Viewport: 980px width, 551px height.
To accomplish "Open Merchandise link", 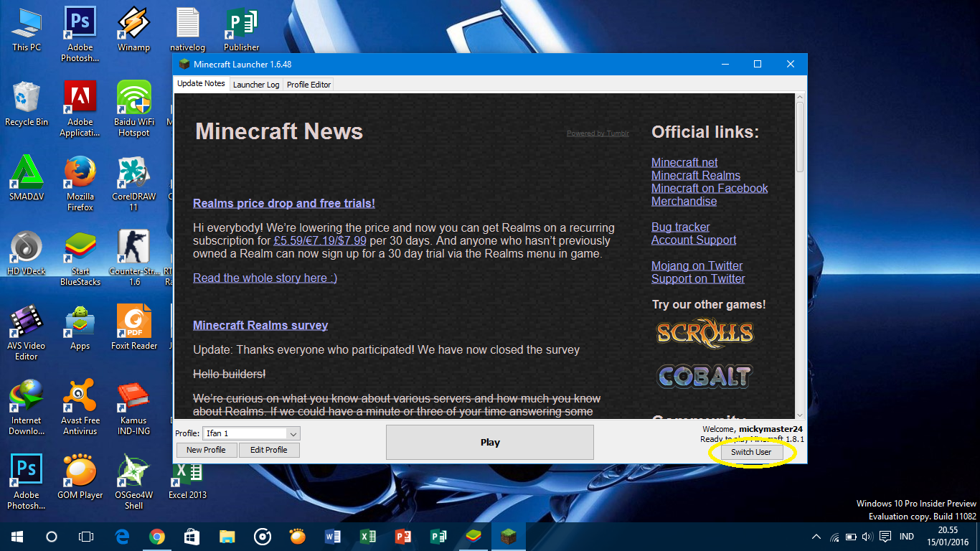I will (x=684, y=202).
